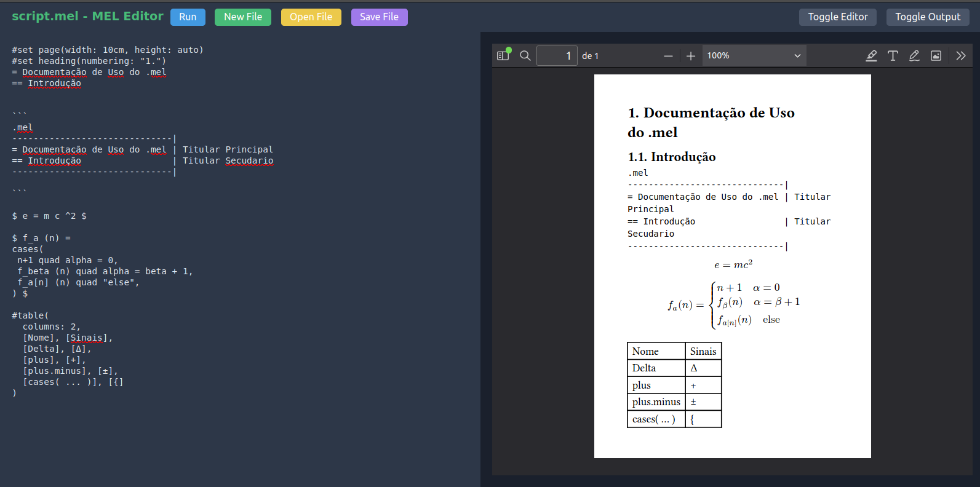Run the MEL script
The width and height of the screenshot is (980, 487).
pyautogui.click(x=188, y=17)
